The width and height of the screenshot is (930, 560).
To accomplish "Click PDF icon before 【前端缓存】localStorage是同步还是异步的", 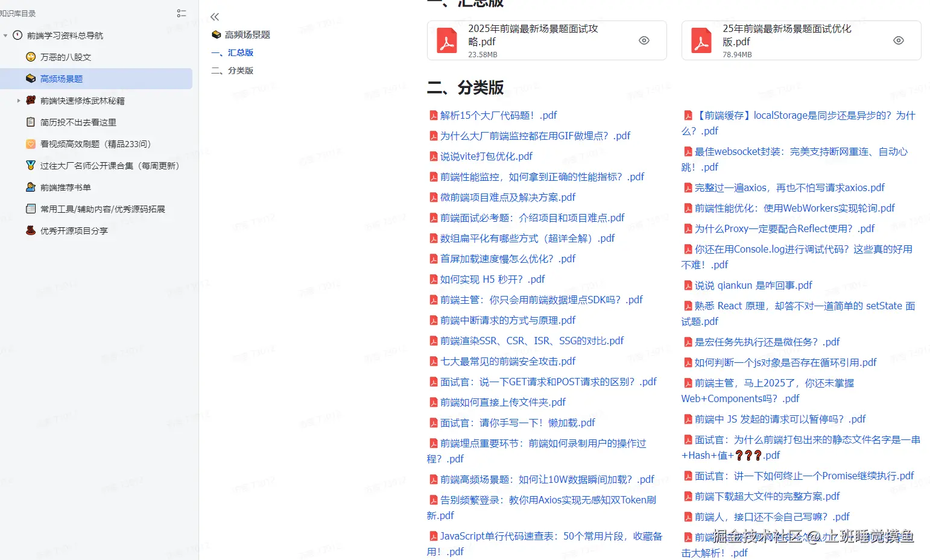I will [688, 115].
